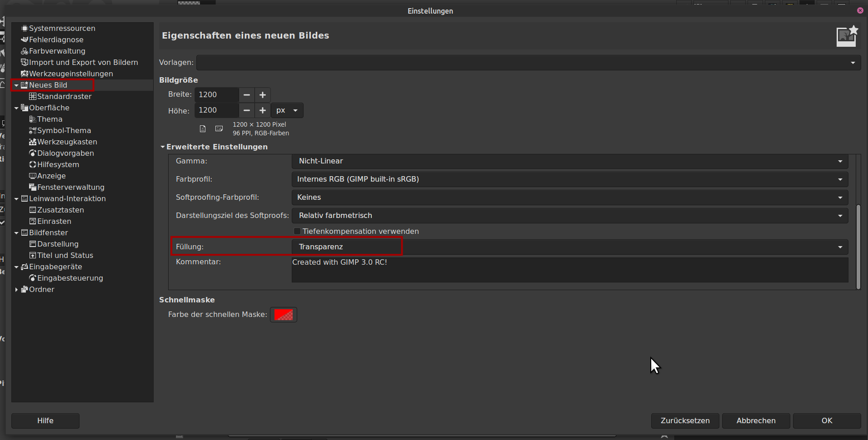The width and height of the screenshot is (868, 440).
Task: Close the Einstellungen dialog
Action: tap(860, 10)
